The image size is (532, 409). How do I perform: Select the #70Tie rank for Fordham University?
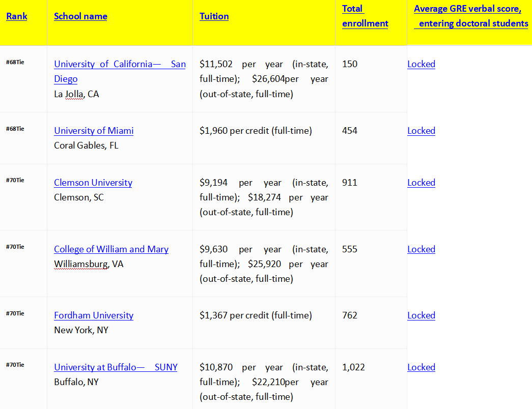15,313
